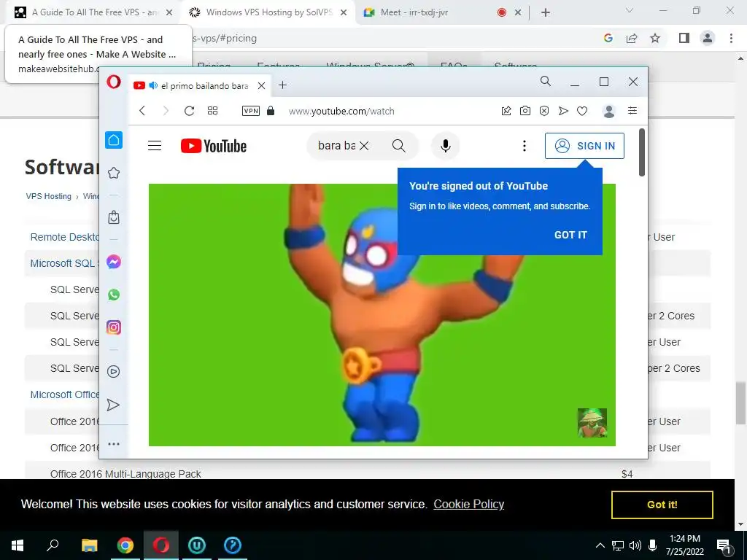Go to YouTube home via logo
This screenshot has height=560, width=747.
(214, 146)
